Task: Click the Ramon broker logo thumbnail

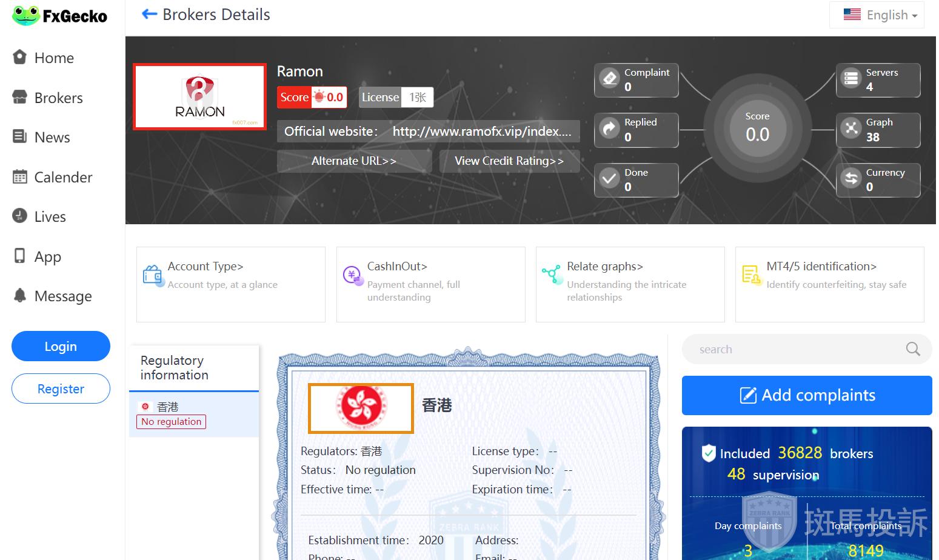Action: click(x=199, y=97)
